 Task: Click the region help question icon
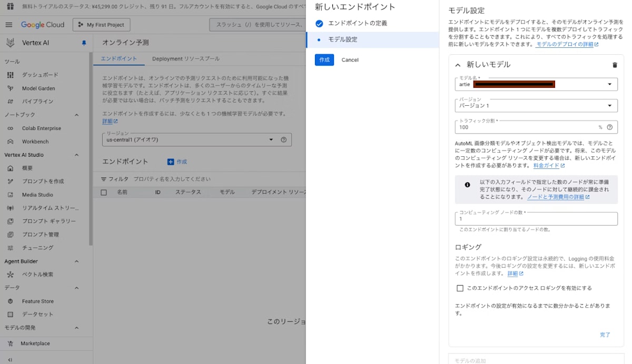tap(284, 139)
